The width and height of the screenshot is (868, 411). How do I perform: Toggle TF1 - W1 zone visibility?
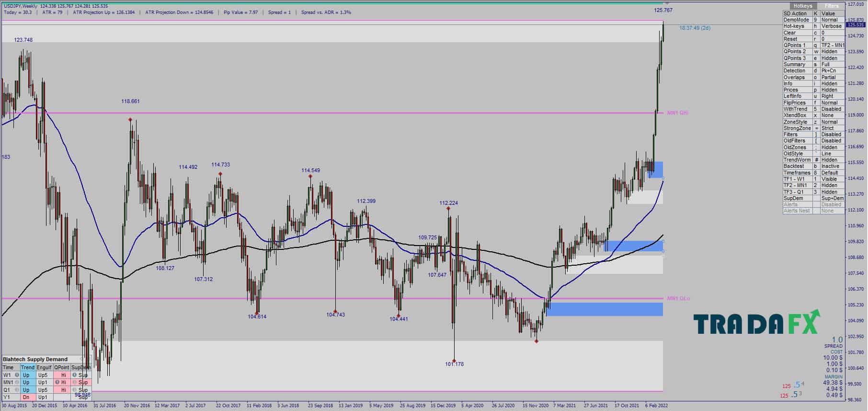point(813,179)
